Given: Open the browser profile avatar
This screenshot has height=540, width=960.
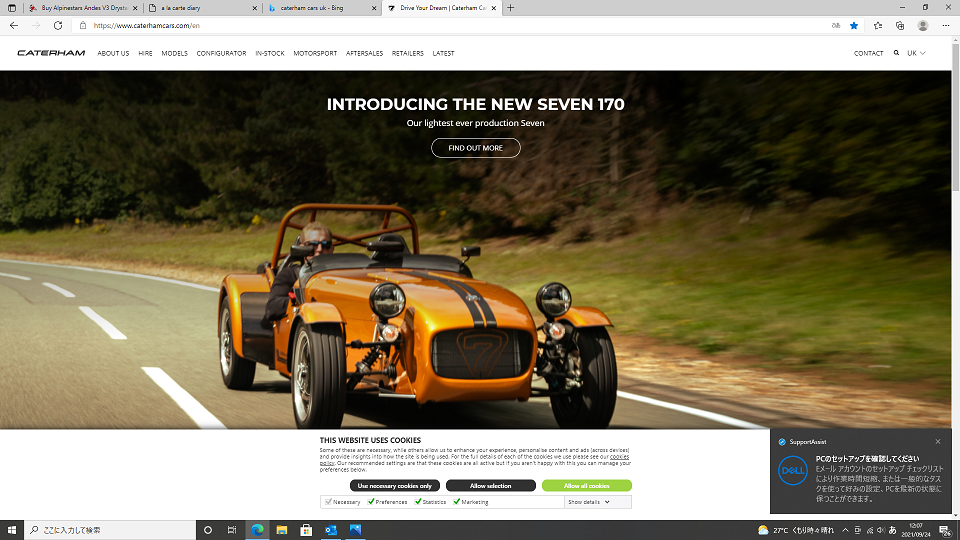Looking at the screenshot, I should pos(923,26).
